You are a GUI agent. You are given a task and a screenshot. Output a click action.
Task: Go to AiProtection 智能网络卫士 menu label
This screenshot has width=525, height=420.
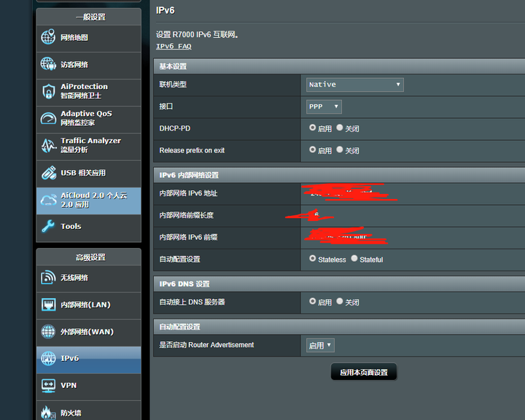84,91
